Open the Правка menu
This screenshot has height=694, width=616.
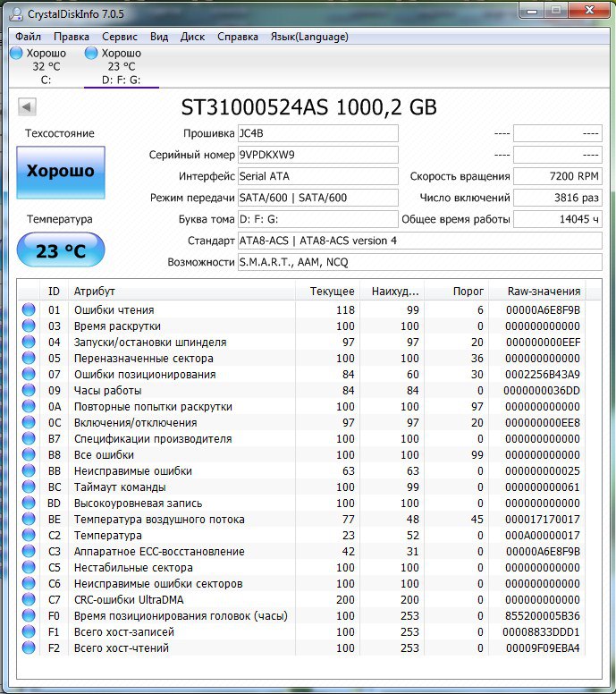[x=72, y=37]
